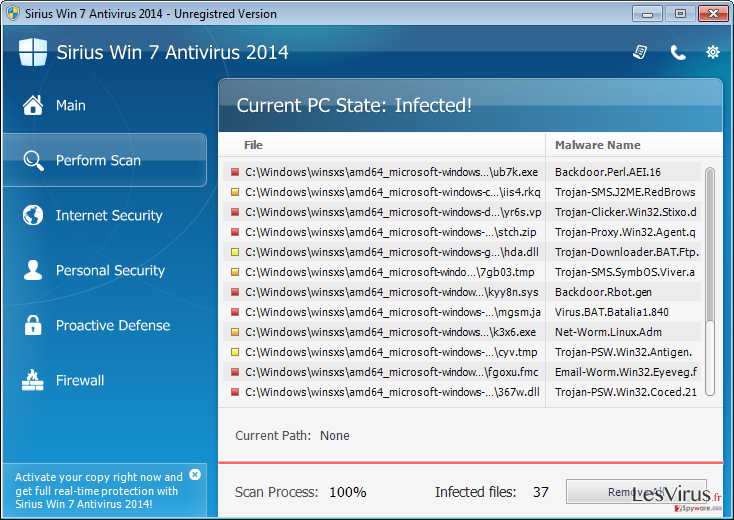734x520 pixels.
Task: Click Trojan-Proxy.Win32.Agent.q malware name
Action: click(625, 232)
